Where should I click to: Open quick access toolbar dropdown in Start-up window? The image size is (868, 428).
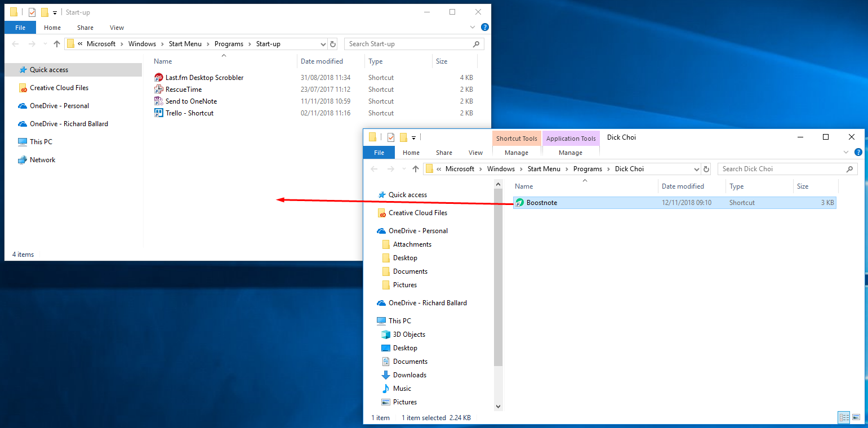pos(55,12)
